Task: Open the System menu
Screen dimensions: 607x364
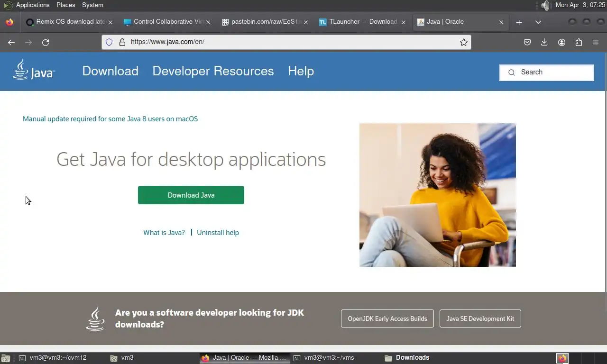Action: coord(92,5)
